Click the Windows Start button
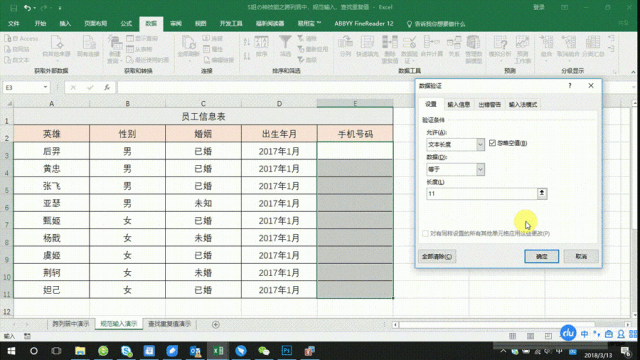The height and width of the screenshot is (360, 640). (x=11, y=351)
